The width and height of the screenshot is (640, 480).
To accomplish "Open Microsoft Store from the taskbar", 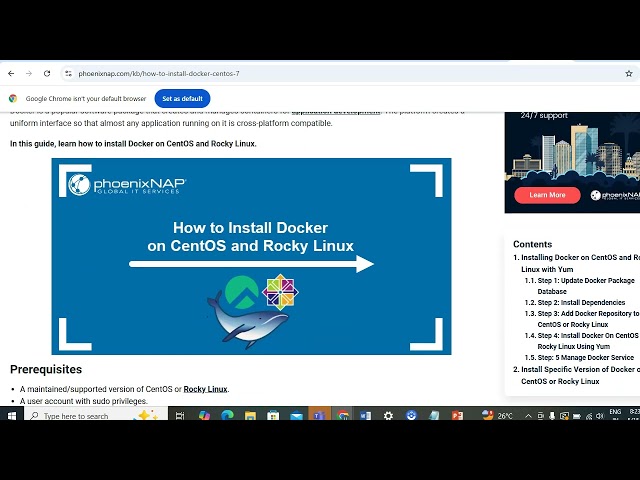I will tap(273, 415).
